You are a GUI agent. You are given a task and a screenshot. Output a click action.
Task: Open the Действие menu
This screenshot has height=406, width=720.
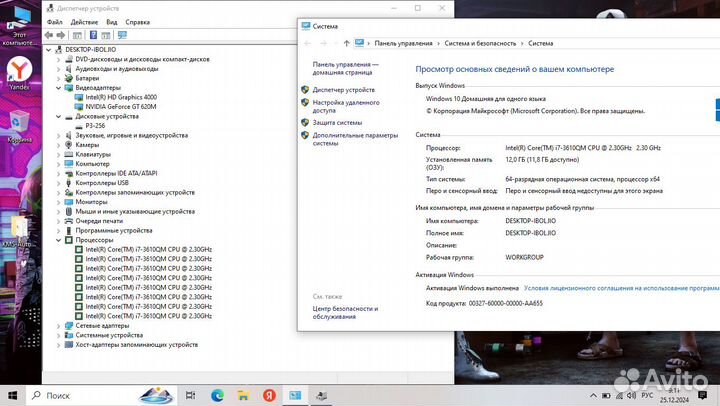pos(84,22)
